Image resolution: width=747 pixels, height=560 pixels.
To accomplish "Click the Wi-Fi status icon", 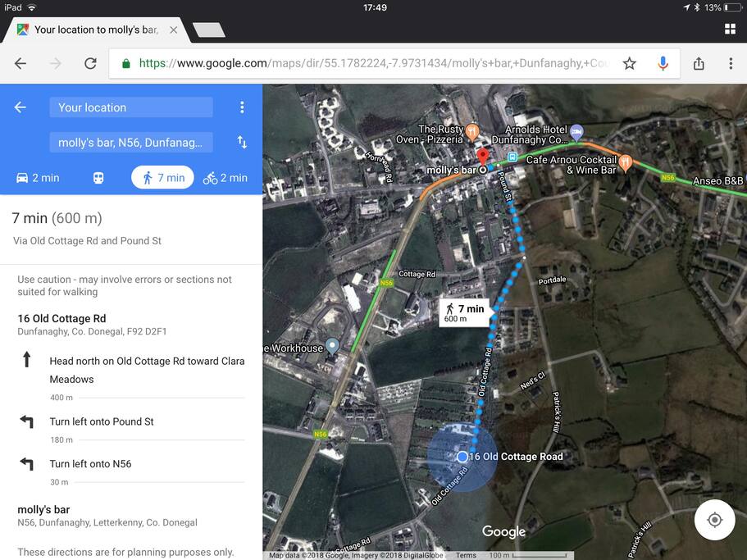I will click(31, 7).
